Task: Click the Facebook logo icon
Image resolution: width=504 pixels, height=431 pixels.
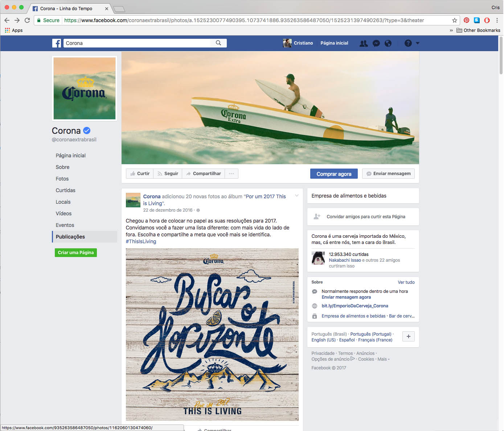Action: (x=57, y=43)
